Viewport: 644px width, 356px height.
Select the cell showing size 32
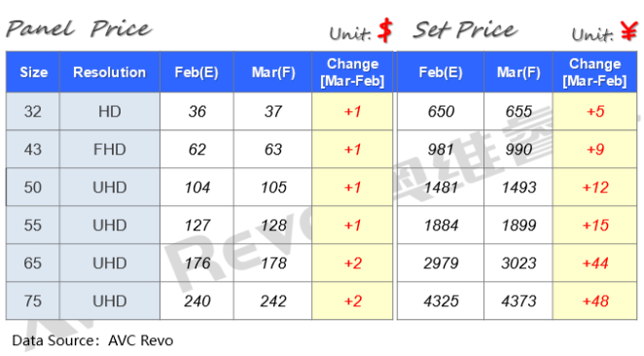coord(33,111)
